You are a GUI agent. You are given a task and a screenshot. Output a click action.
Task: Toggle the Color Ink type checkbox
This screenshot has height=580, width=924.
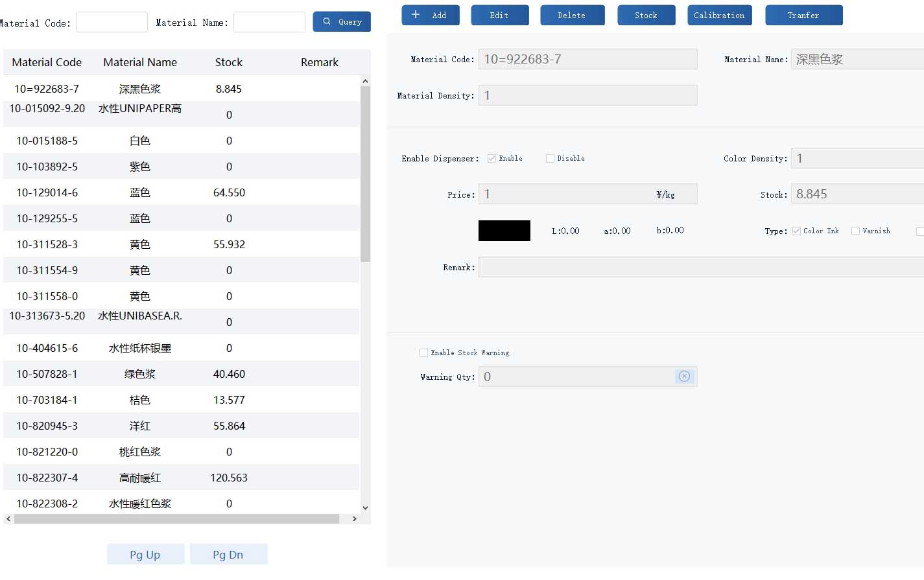(x=796, y=231)
